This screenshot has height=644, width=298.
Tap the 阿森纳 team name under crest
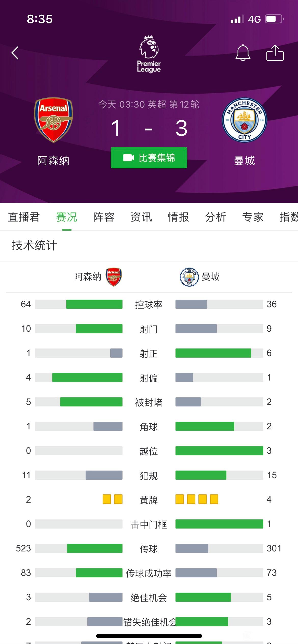point(53,161)
